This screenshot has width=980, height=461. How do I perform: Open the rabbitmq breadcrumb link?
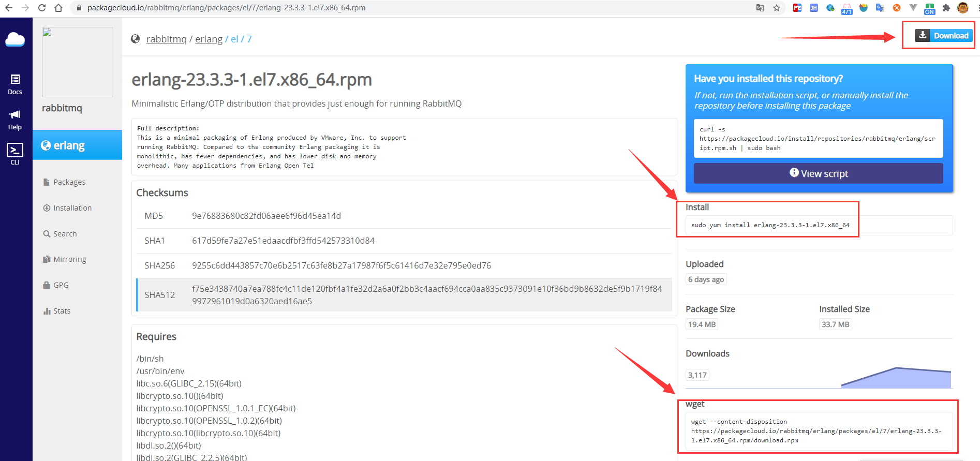pos(167,39)
